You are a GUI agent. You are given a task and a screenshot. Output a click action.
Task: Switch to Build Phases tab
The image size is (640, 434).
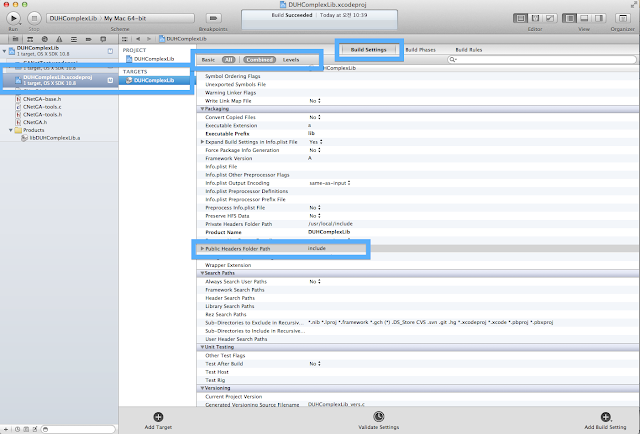pos(420,50)
